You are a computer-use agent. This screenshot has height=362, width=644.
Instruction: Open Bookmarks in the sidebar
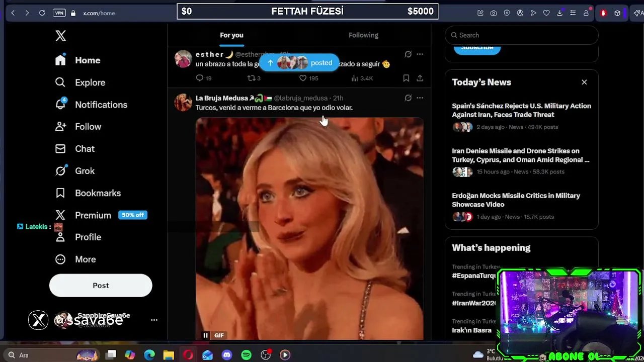click(x=88, y=193)
